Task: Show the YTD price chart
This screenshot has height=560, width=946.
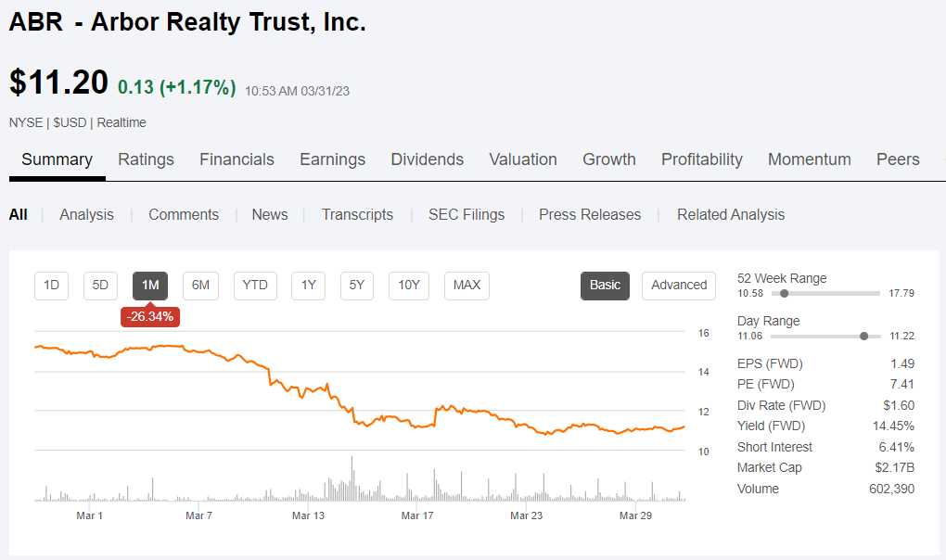Action: coord(254,286)
